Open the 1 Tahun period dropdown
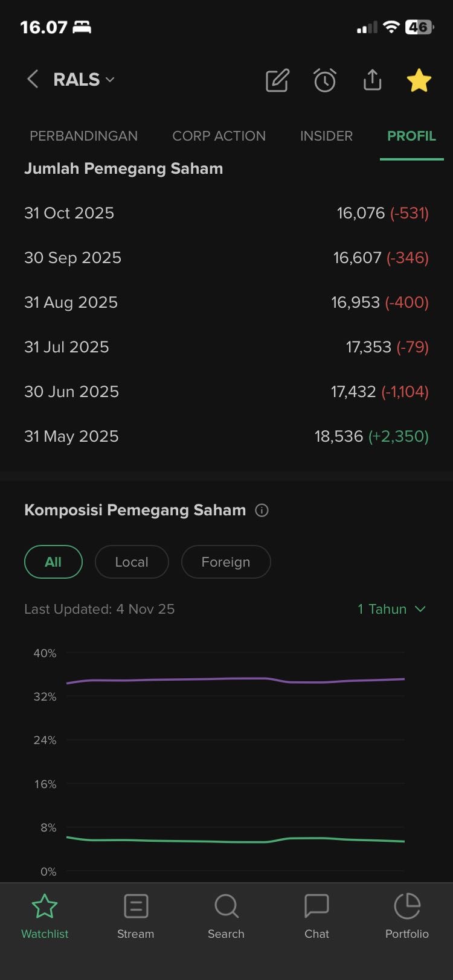Screen dimensions: 453x980 pos(391,609)
